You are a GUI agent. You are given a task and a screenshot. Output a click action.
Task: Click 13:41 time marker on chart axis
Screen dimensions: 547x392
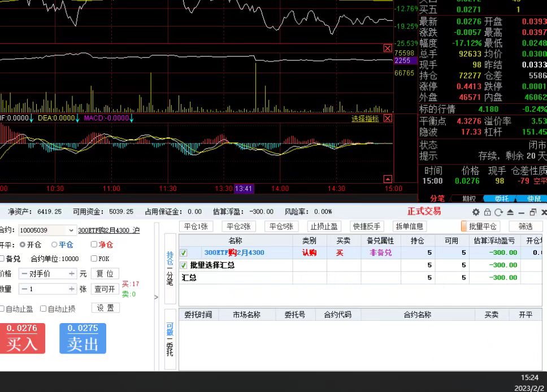[244, 189]
